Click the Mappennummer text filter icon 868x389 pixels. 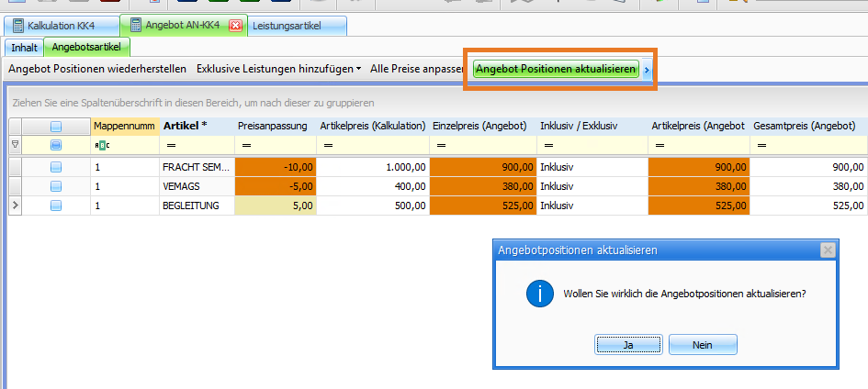pyautogui.click(x=101, y=145)
